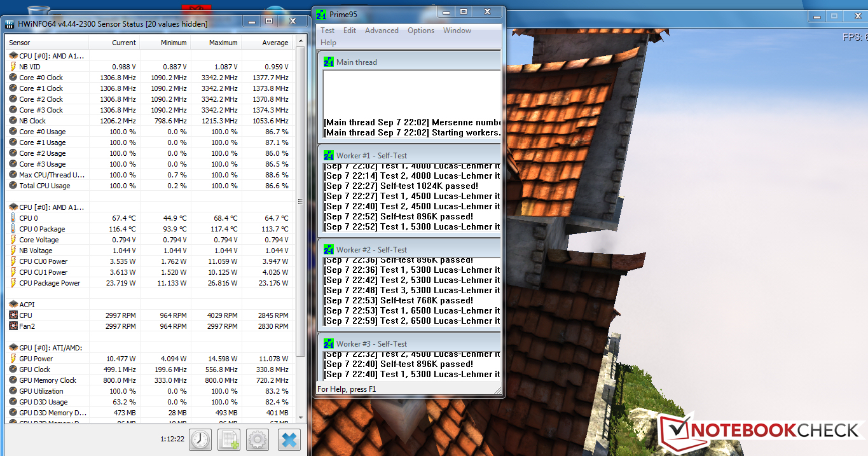Click the Worker #2 Self-Test title bar
The image size is (868, 456).
[410, 249]
